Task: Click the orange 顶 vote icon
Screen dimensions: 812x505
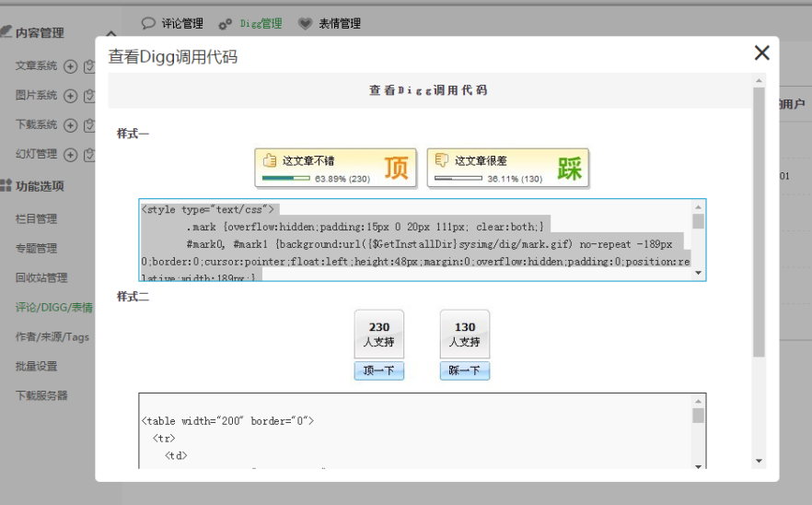Action: [x=396, y=169]
